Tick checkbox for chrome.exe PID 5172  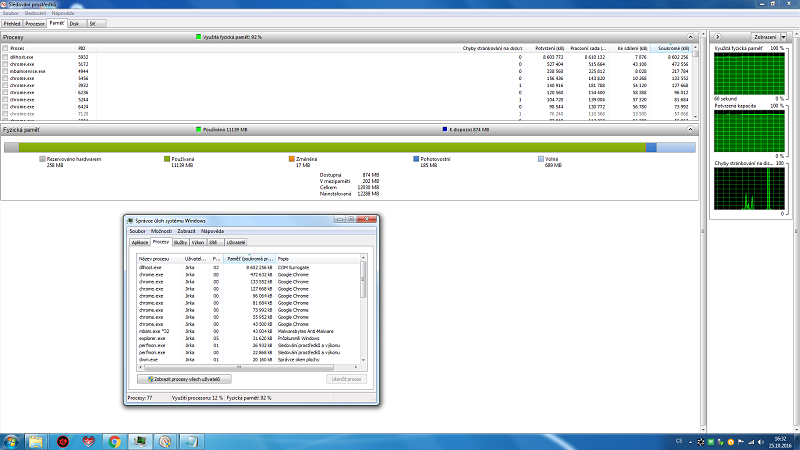(x=5, y=64)
